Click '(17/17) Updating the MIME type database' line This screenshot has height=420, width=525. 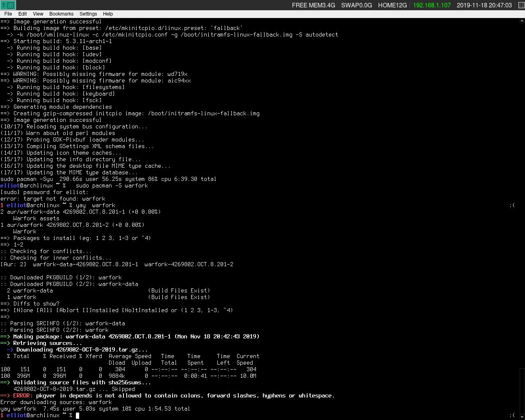pyautogui.click(x=69, y=172)
